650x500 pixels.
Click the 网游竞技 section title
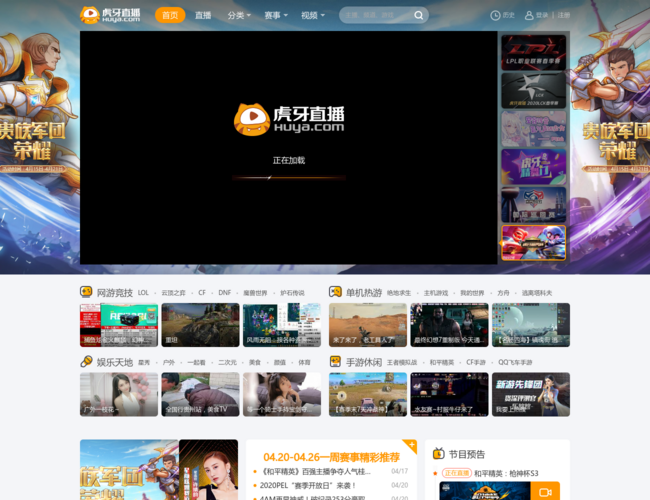[115, 293]
